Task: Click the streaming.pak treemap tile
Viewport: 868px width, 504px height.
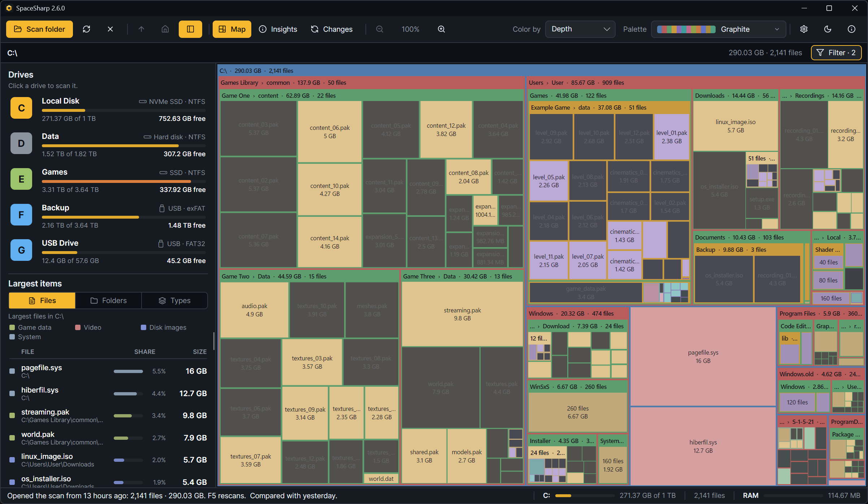Action: (x=462, y=314)
